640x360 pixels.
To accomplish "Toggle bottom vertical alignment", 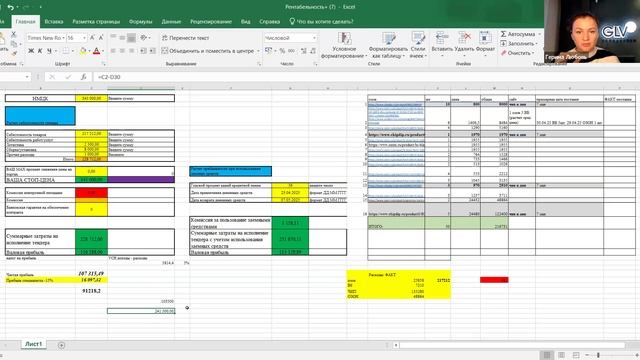I will [131, 38].
